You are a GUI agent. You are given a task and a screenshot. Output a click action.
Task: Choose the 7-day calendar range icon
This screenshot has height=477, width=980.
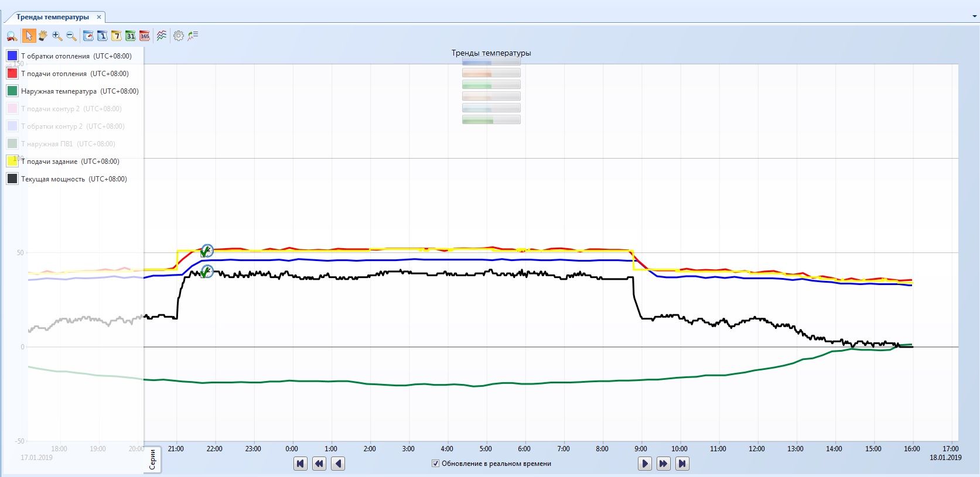pos(117,36)
